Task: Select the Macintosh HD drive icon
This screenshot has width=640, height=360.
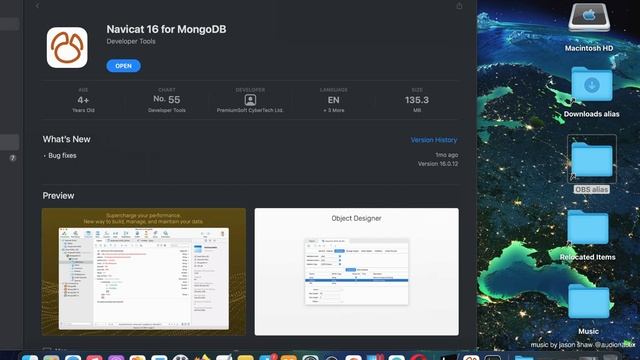Action: [x=589, y=17]
